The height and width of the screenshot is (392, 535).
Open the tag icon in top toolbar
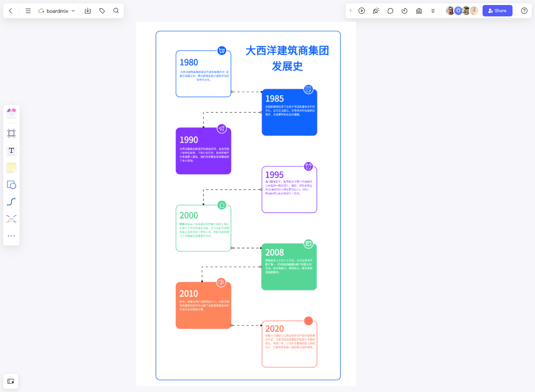[102, 11]
